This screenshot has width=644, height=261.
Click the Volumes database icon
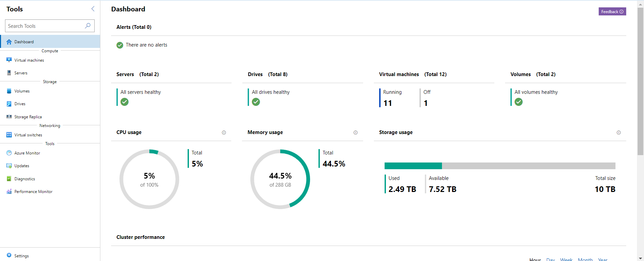(9, 91)
